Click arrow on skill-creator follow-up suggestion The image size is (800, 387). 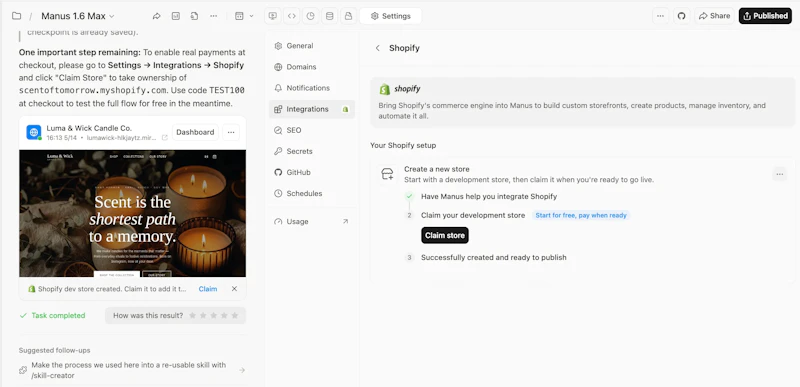coord(242,370)
